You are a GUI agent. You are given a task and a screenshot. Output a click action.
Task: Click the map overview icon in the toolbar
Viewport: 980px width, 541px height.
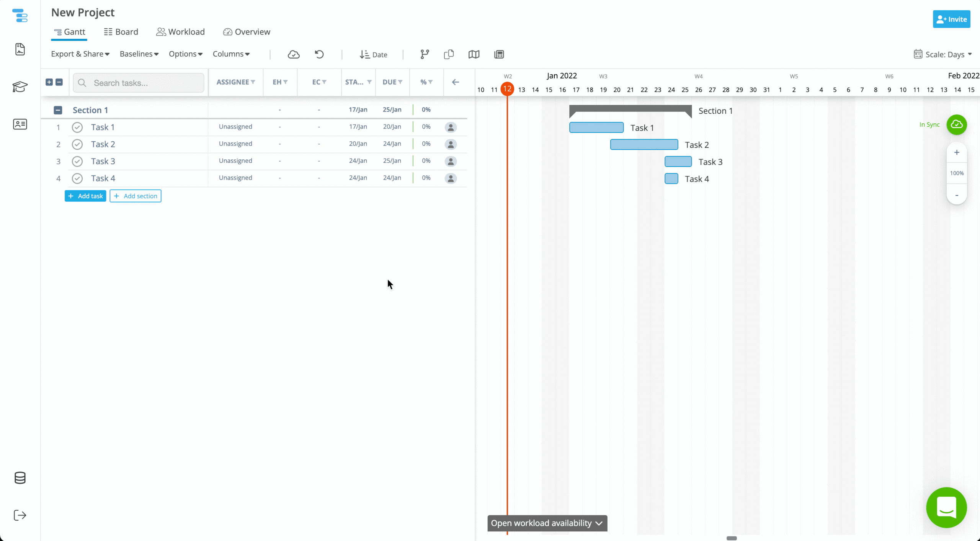pyautogui.click(x=474, y=54)
